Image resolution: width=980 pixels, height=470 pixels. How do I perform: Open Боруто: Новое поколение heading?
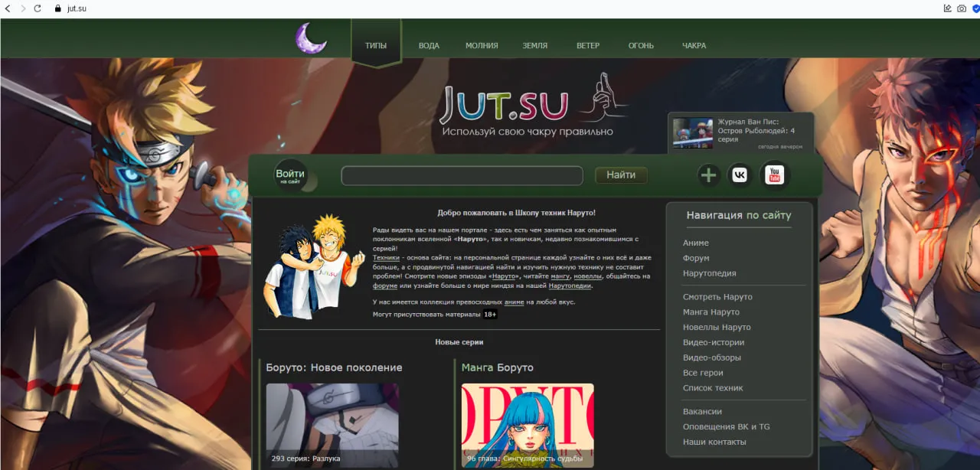coord(334,367)
